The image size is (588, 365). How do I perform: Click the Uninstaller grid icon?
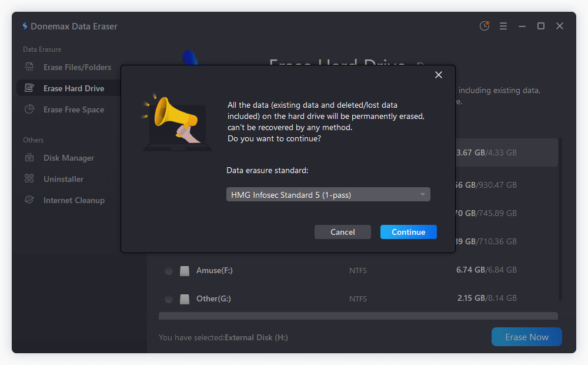pos(29,178)
